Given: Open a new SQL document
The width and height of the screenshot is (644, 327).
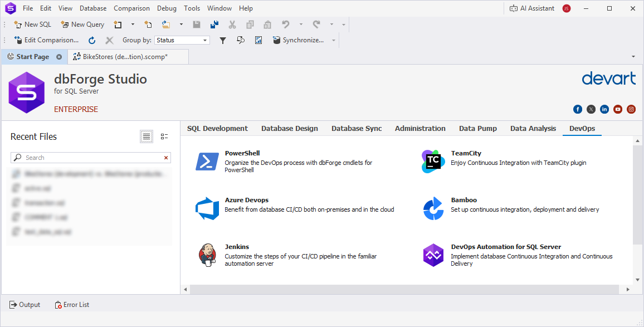Looking at the screenshot, I should point(32,25).
